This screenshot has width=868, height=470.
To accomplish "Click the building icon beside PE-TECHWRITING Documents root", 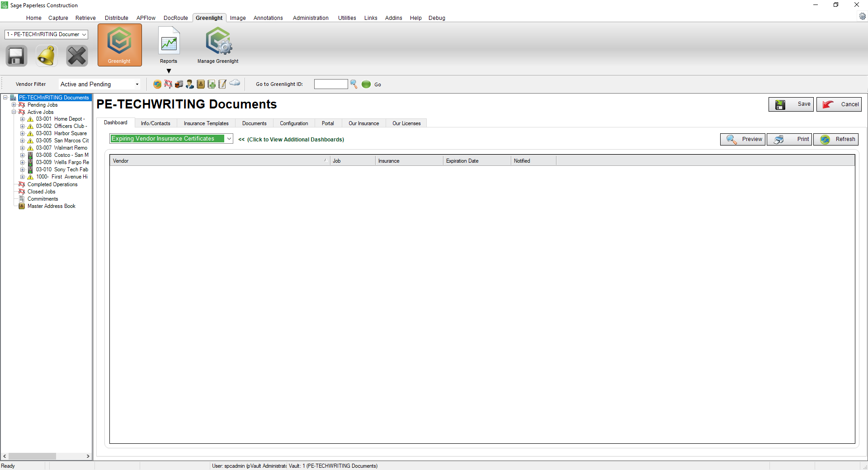I will pyautogui.click(x=13, y=98).
